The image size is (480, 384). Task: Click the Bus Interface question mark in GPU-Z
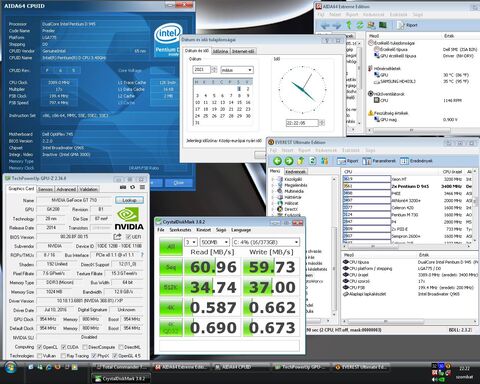(142, 255)
